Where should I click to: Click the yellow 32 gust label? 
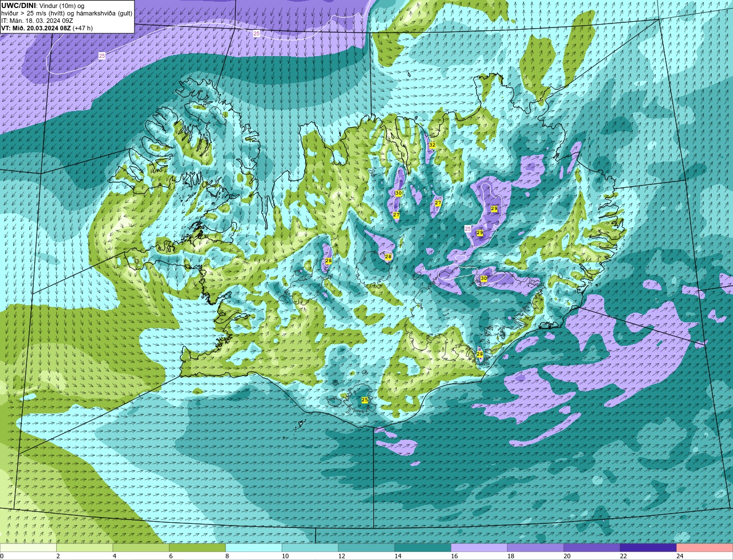[x=432, y=145]
